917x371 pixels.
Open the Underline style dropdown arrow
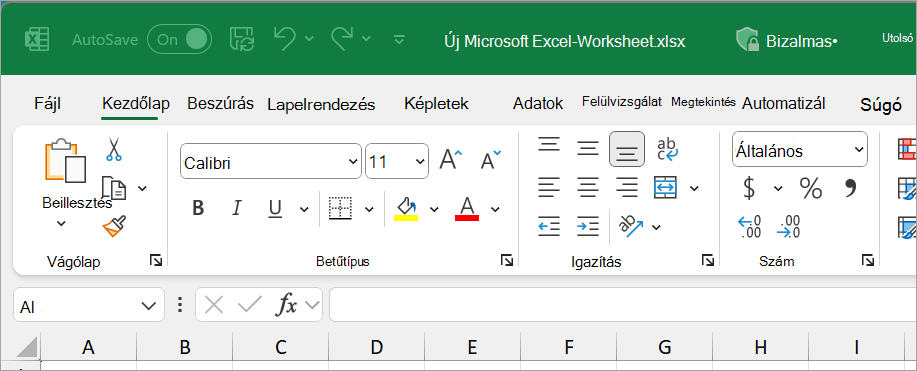point(304,209)
